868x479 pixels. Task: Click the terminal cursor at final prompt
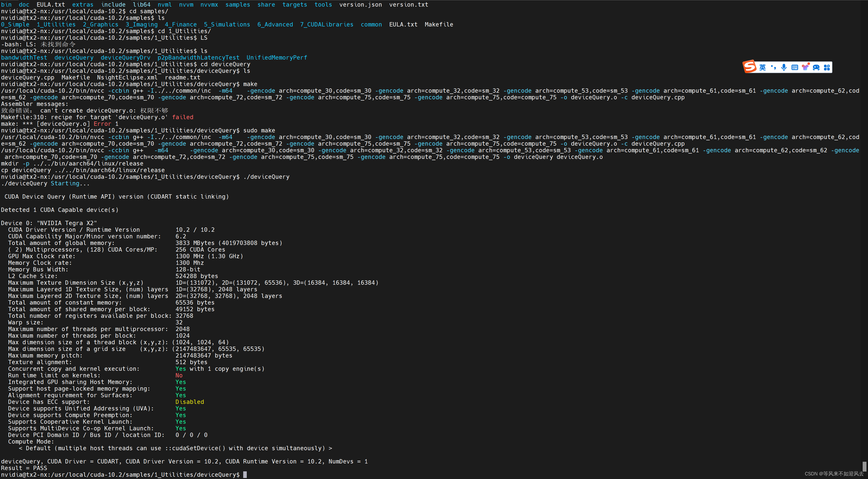point(245,475)
